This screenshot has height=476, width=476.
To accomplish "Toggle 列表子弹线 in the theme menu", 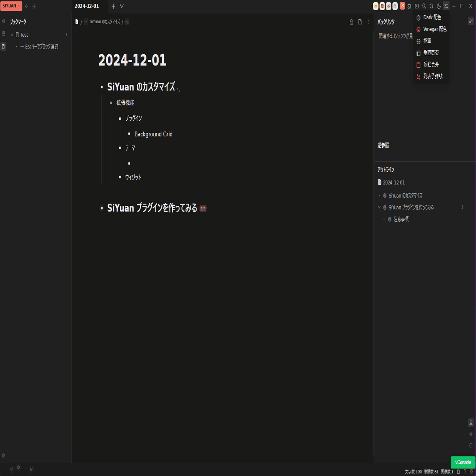I will tap(431, 76).
